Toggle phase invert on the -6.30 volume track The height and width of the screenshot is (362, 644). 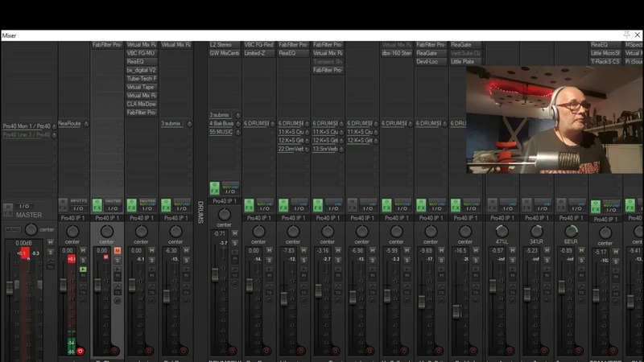[187, 300]
